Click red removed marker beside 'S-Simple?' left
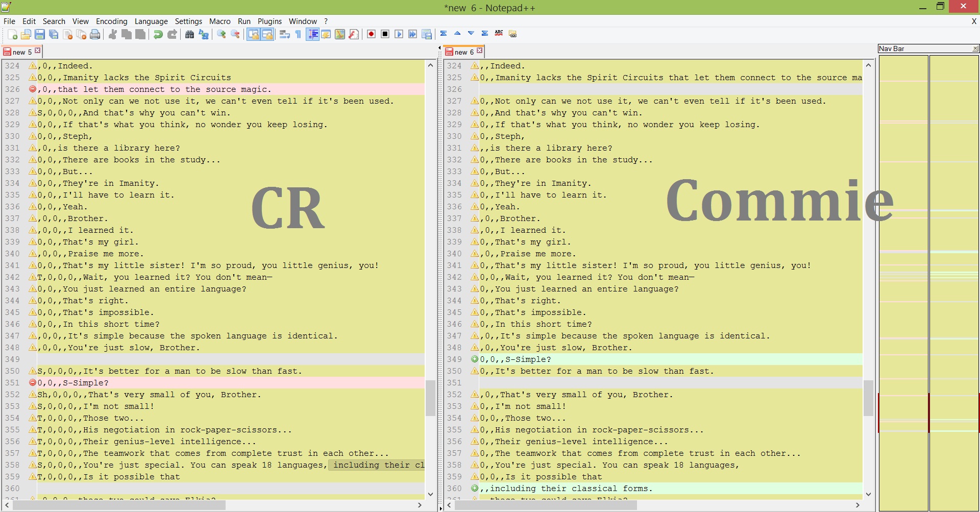980x512 pixels. tap(33, 383)
